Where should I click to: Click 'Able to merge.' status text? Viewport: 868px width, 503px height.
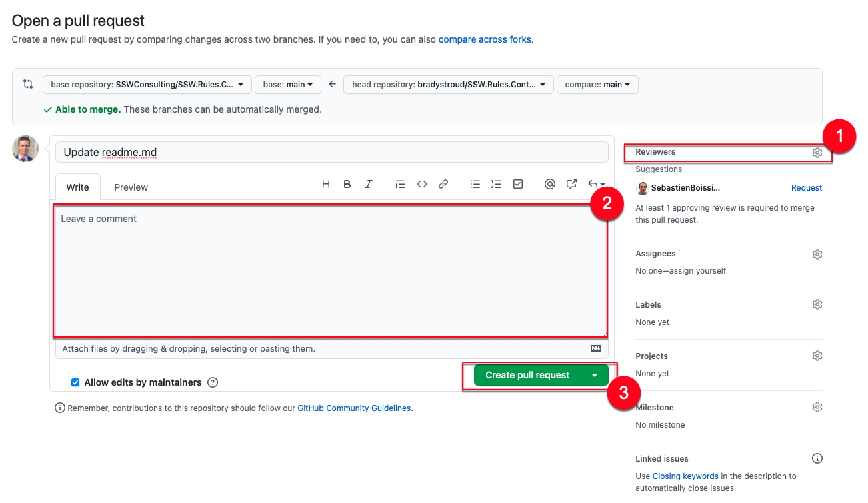click(88, 109)
